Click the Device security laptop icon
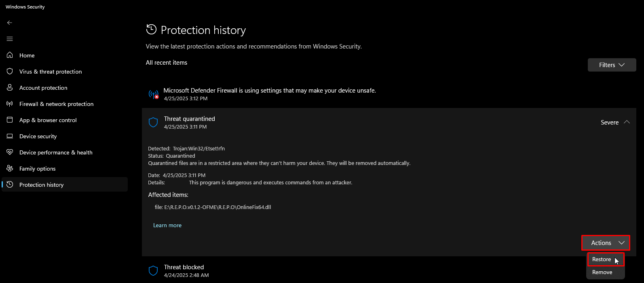The image size is (644, 283). point(10,136)
